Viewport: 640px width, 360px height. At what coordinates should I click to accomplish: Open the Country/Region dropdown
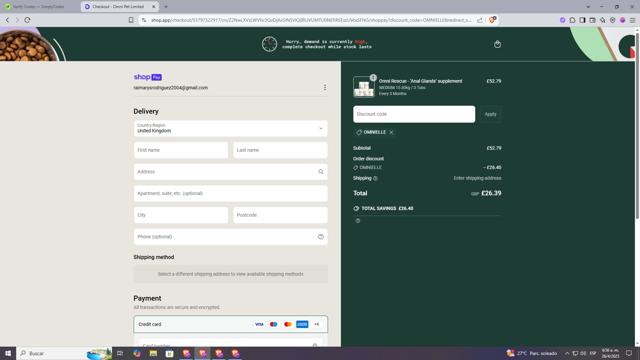(x=231, y=129)
